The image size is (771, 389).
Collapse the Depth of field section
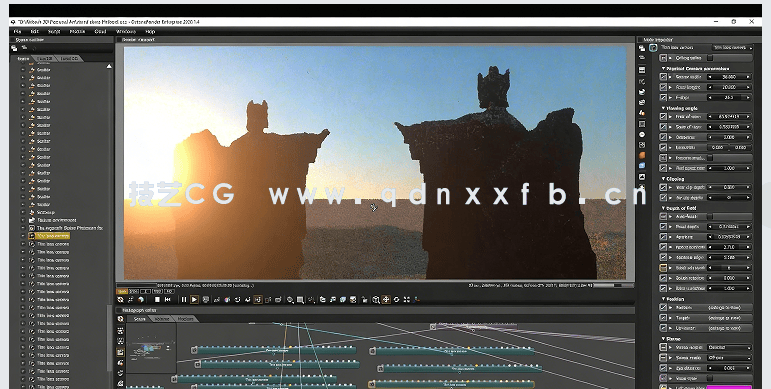(663, 209)
